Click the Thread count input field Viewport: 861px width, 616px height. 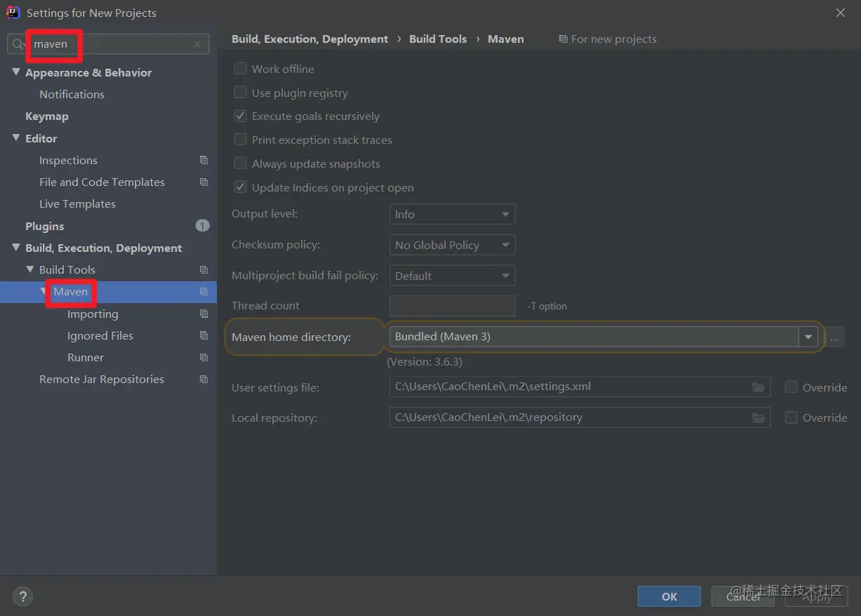[452, 306]
